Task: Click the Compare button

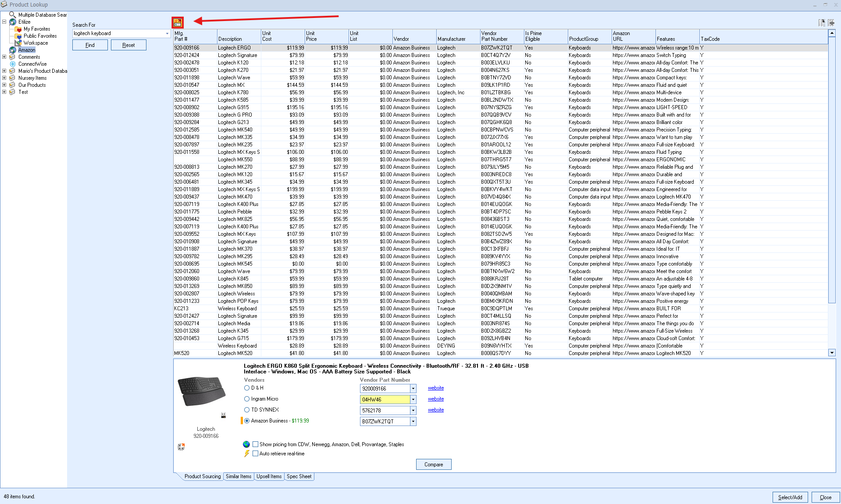Action: (433, 465)
